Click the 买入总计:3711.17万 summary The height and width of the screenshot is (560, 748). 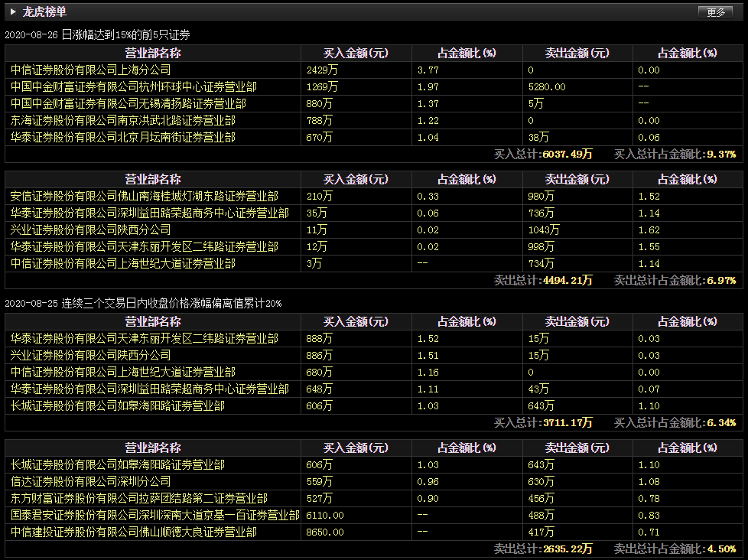[543, 422]
